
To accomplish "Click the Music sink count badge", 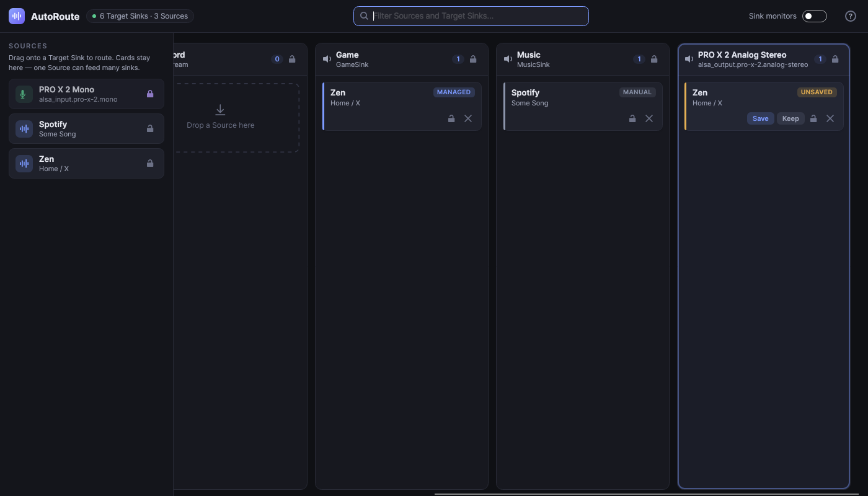I will click(639, 60).
